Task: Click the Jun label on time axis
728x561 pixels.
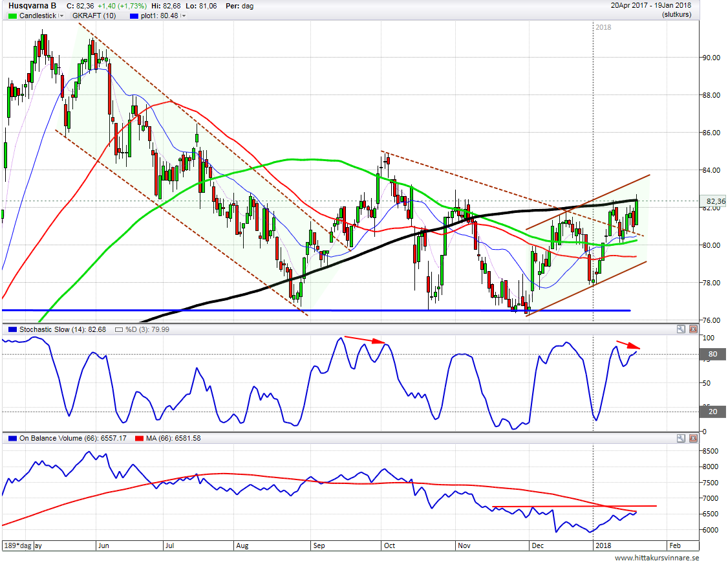Action: point(103,545)
